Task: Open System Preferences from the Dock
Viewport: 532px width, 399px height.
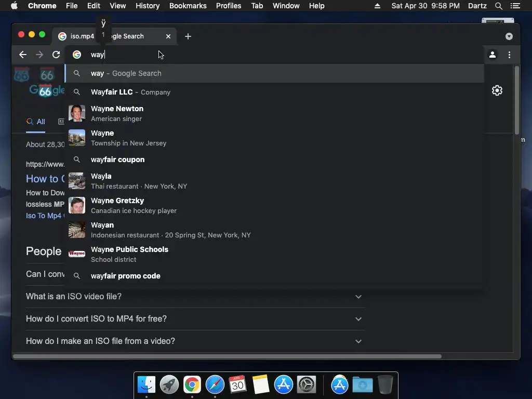Action: tap(307, 385)
